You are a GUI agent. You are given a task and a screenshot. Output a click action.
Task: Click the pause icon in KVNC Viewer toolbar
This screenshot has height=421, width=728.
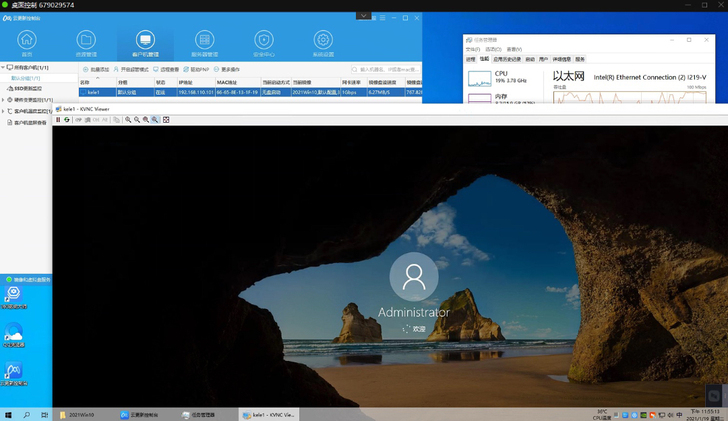[x=58, y=119]
